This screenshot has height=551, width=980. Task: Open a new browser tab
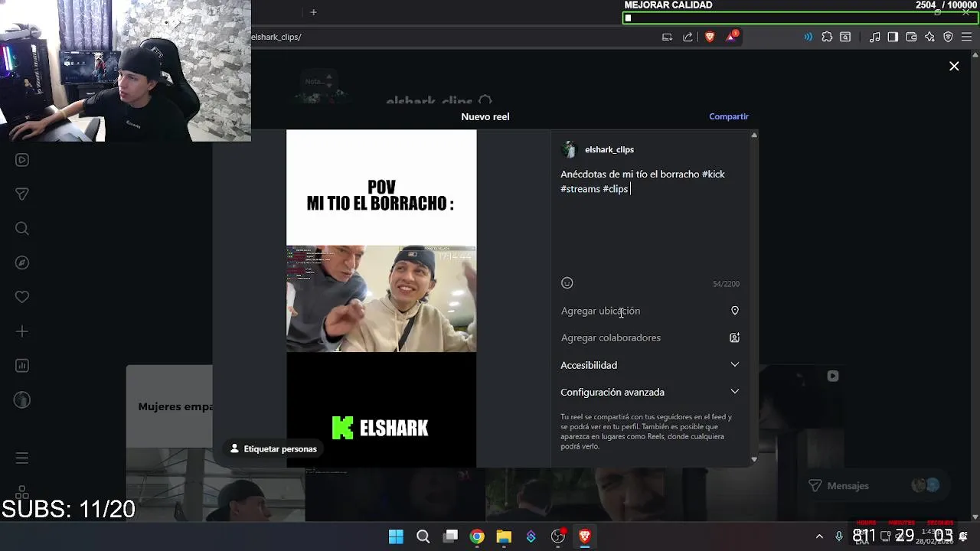[x=313, y=12]
